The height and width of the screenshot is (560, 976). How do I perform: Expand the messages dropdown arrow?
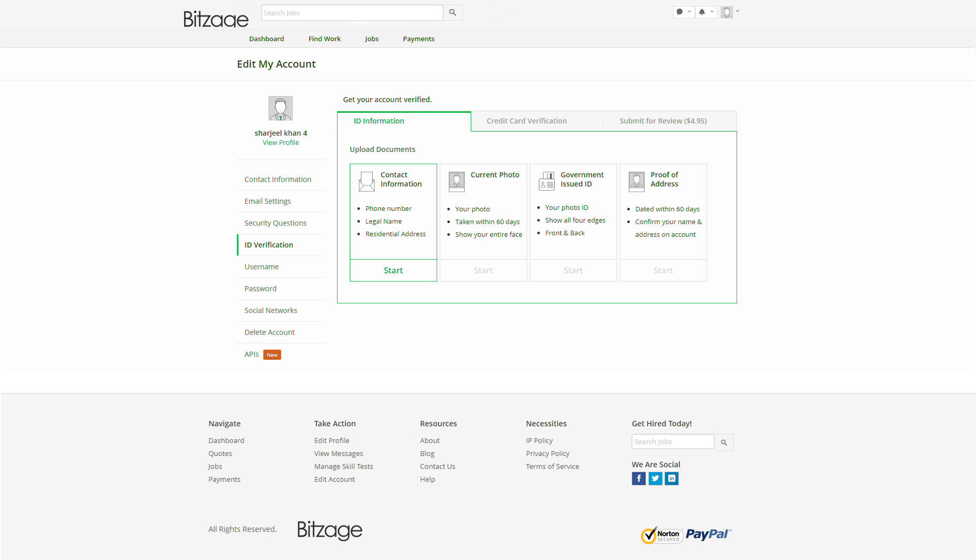[x=689, y=12]
